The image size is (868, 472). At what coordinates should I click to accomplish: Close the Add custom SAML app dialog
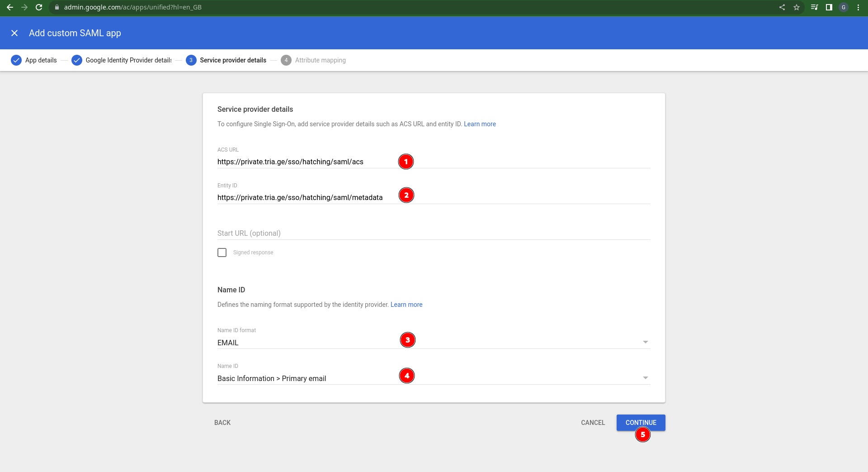[14, 33]
